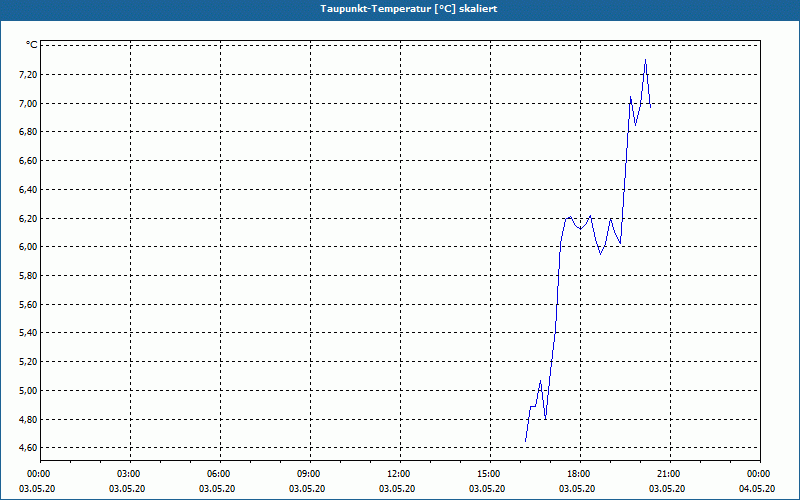
Task: Click the 03.05.20 date under 06:00
Action: coord(217,489)
